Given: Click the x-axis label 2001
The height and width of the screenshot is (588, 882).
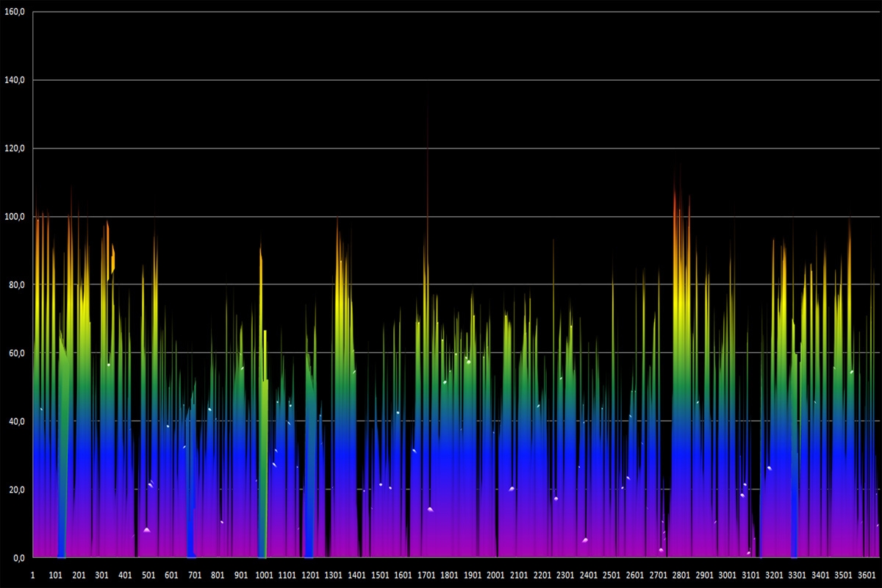Looking at the screenshot, I should [496, 576].
